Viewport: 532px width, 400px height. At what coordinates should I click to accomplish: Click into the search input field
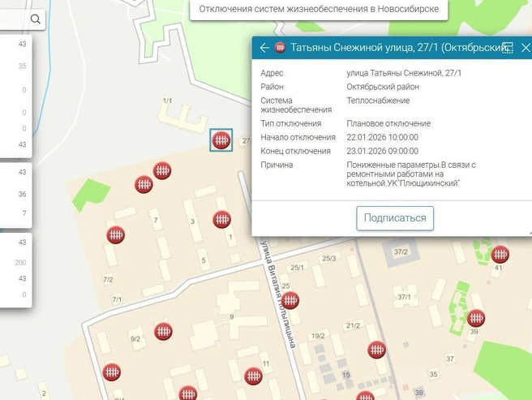point(14,19)
